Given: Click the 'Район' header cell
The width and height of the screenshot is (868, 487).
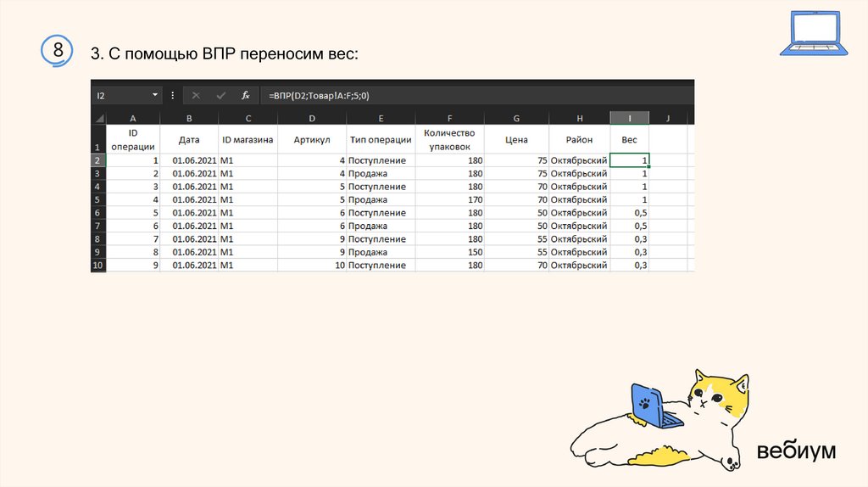Looking at the screenshot, I should coord(579,139).
